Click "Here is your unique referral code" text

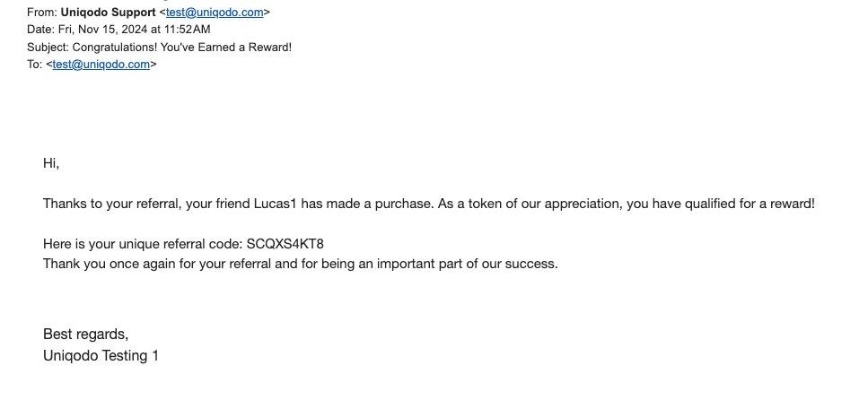pyautogui.click(x=142, y=244)
